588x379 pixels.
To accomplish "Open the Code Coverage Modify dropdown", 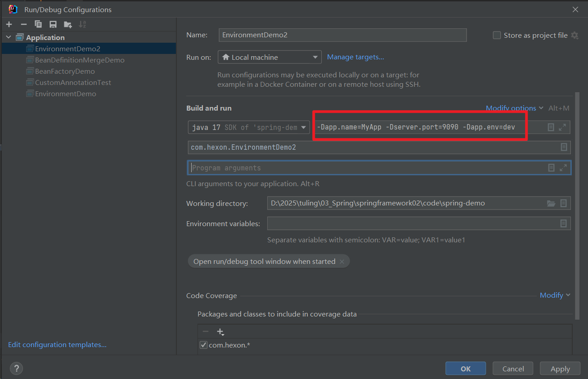I will coord(555,295).
